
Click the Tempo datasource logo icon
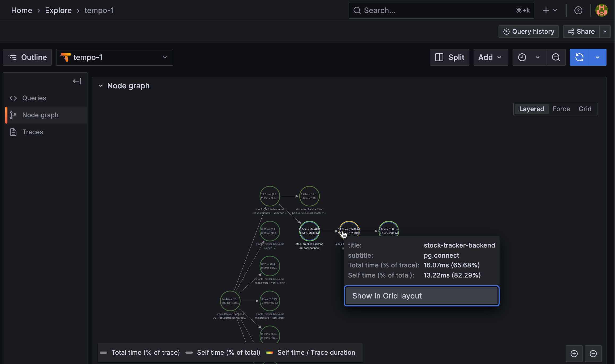click(66, 57)
